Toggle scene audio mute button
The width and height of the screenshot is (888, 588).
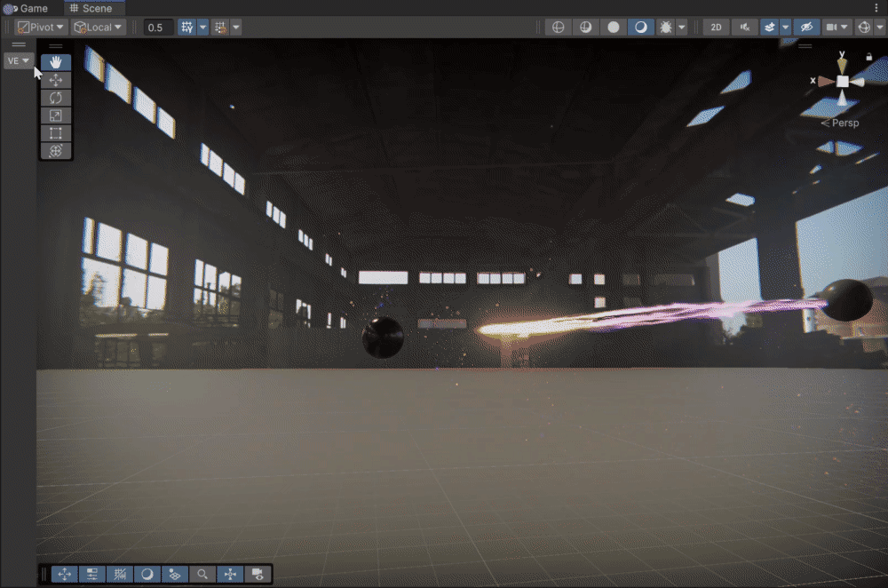point(745,28)
